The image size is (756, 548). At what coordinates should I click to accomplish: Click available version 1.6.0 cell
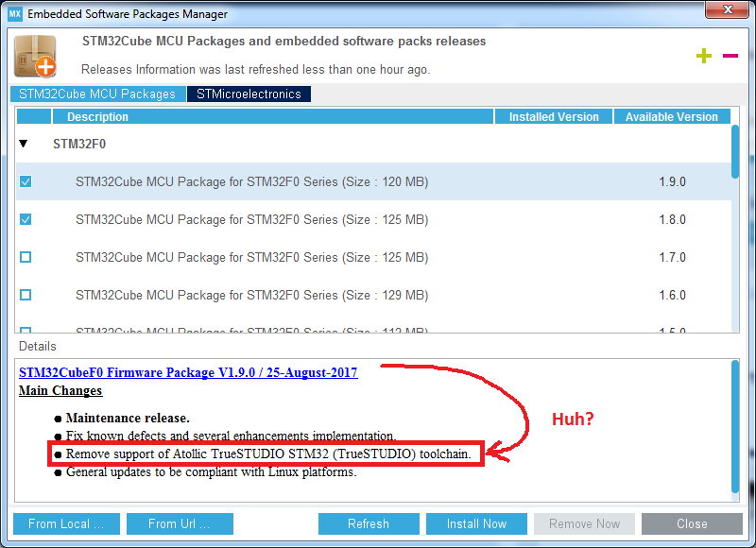pyautogui.click(x=672, y=295)
